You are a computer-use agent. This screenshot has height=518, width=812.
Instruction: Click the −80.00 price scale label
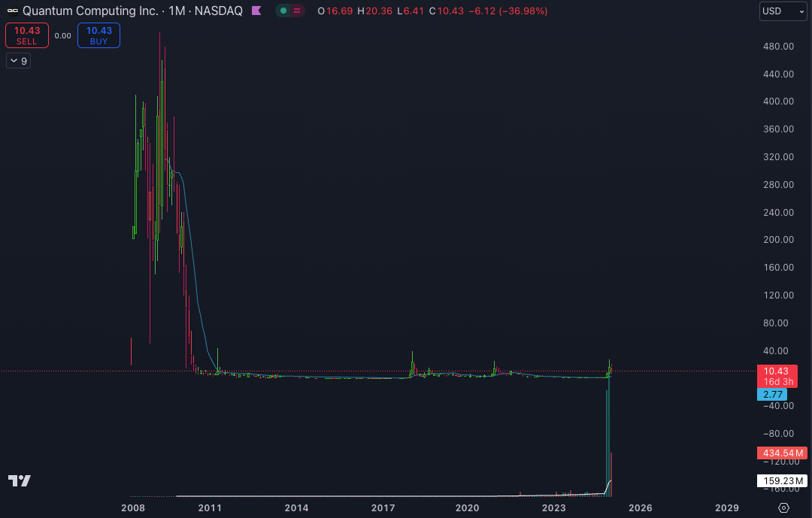coord(778,433)
